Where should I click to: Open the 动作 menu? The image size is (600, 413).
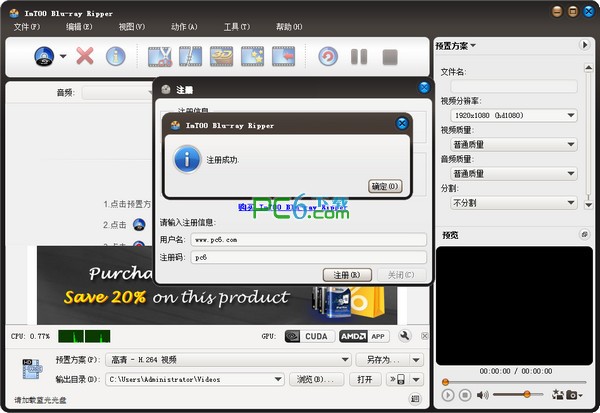point(184,27)
